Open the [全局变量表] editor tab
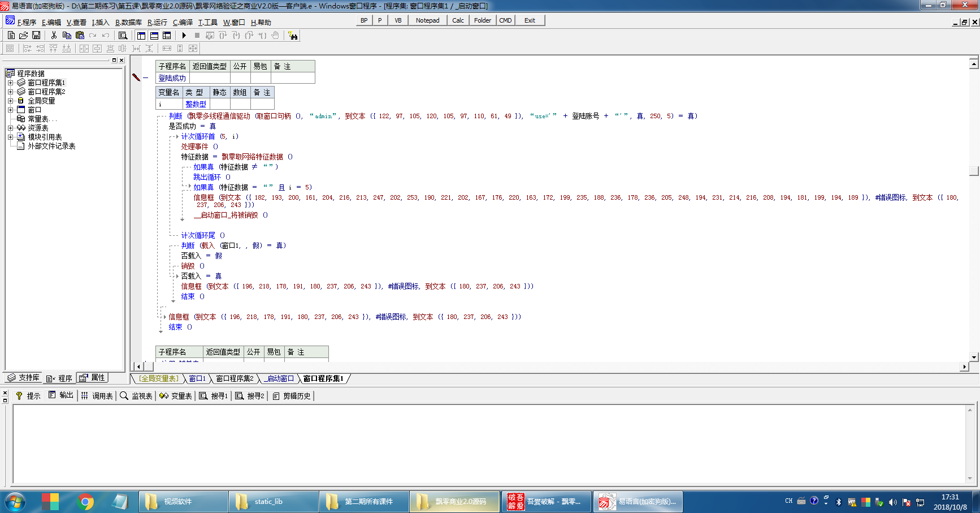Screen dimensions: 980x513 pos(159,378)
